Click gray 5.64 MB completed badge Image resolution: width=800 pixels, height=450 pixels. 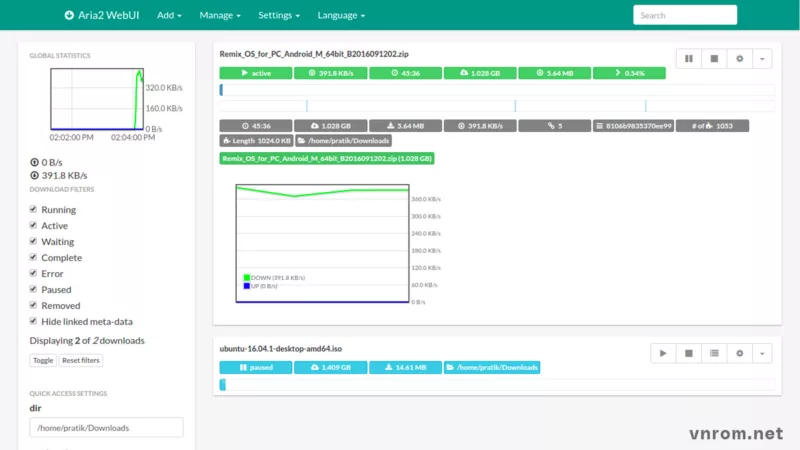tap(405, 126)
